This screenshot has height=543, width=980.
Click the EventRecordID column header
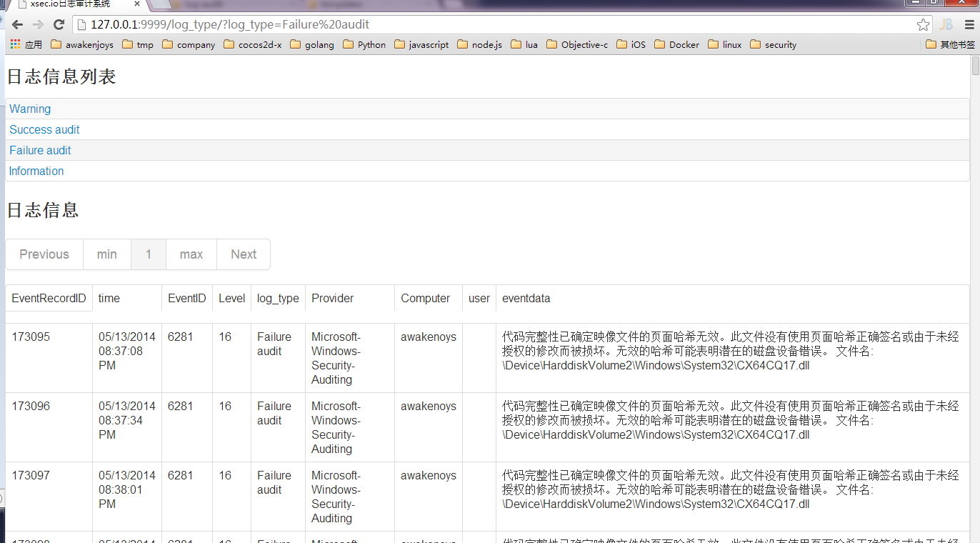49,298
